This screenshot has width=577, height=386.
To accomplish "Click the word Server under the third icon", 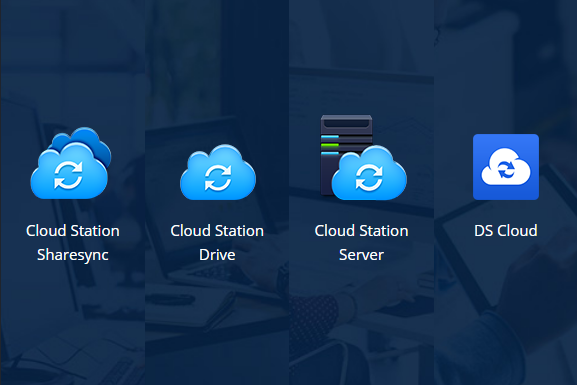I will [361, 255].
